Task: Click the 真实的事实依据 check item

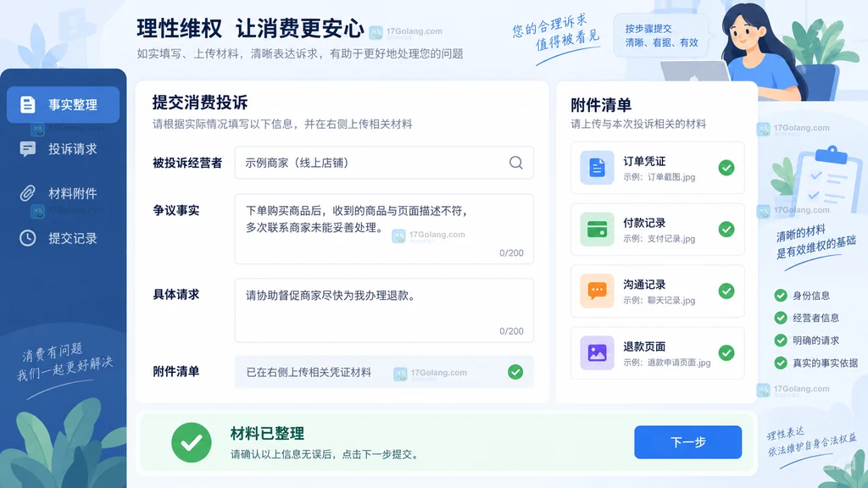Action: click(x=816, y=363)
